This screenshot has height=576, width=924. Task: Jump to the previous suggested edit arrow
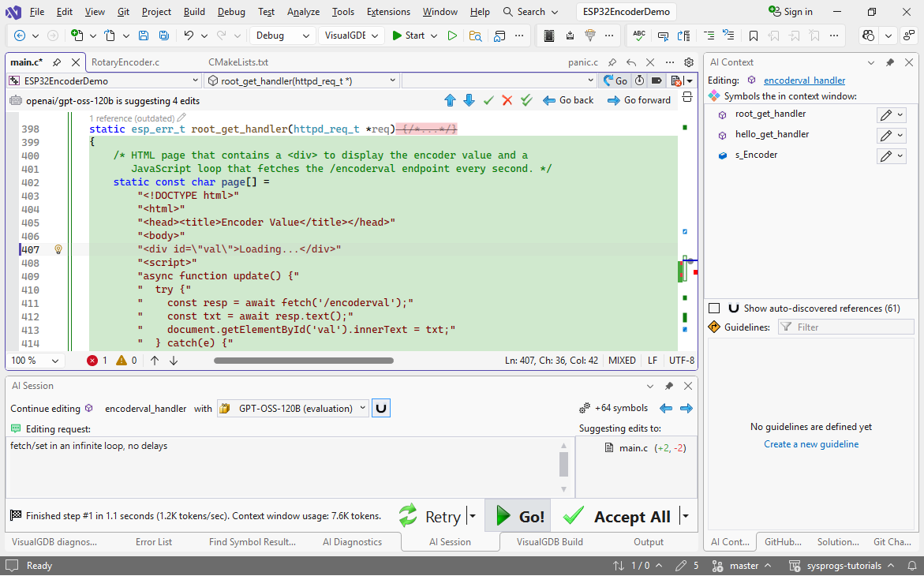pos(450,100)
